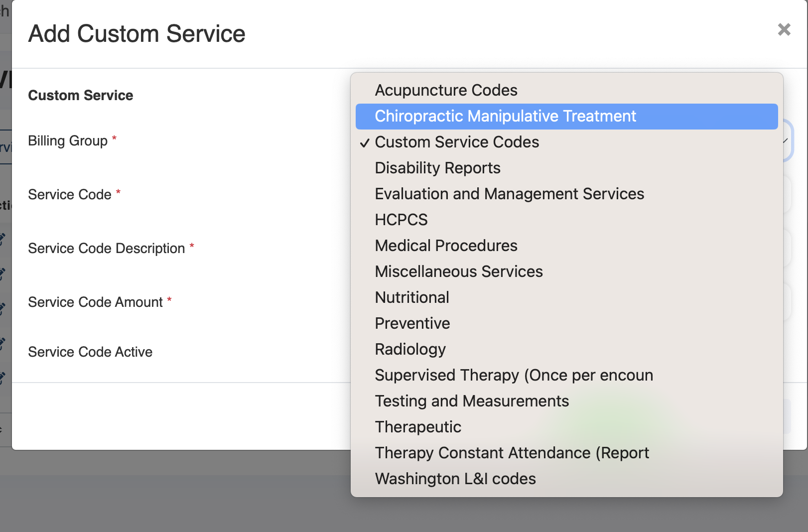808x532 pixels.
Task: Select the "Nutritional" billing group option
Action: [412, 297]
